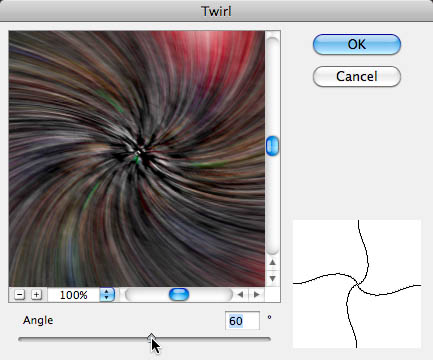Click the horizontal scrollbar track left of thumb

coord(147,295)
